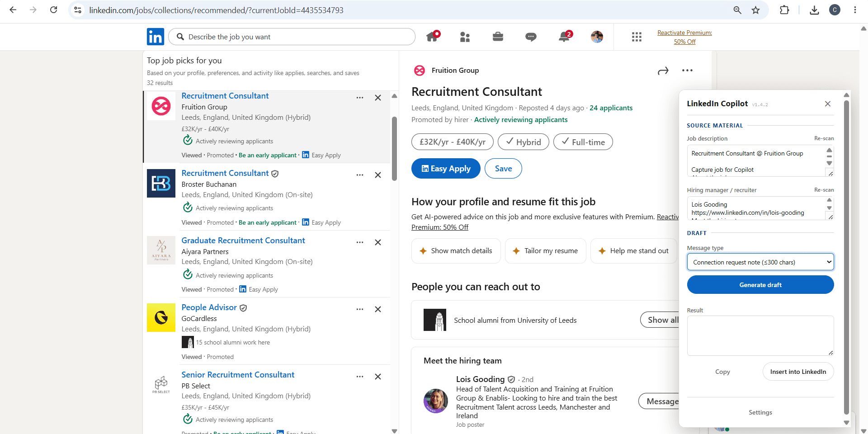Viewport: 868px width, 434px height.
Task: Click Tailor my resume
Action: [x=545, y=251]
